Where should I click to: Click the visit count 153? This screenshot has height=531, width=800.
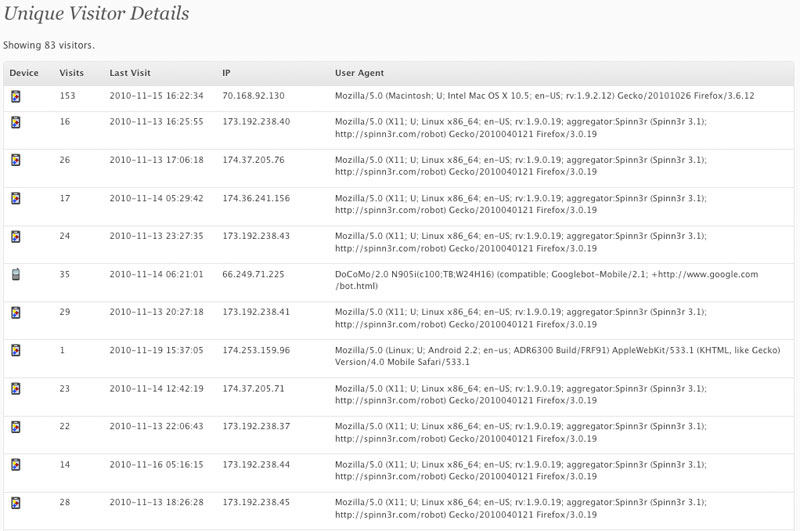(67, 96)
